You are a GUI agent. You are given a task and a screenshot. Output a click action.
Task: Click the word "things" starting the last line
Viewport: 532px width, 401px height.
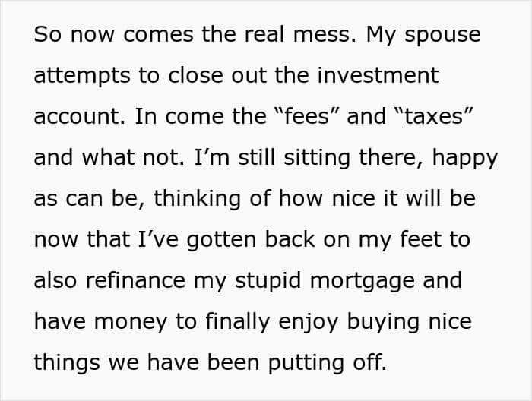pyautogui.click(x=66, y=362)
